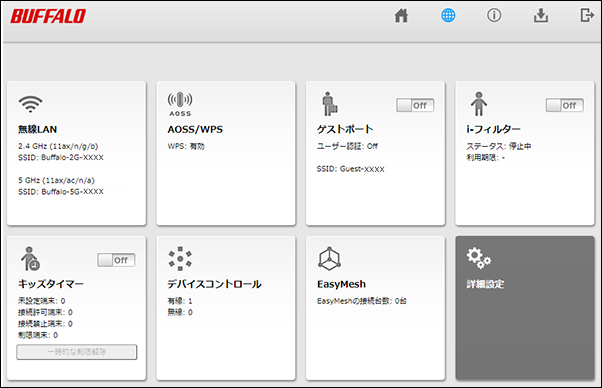Open the globe internet settings icon
602x388 pixels.
(448, 15)
